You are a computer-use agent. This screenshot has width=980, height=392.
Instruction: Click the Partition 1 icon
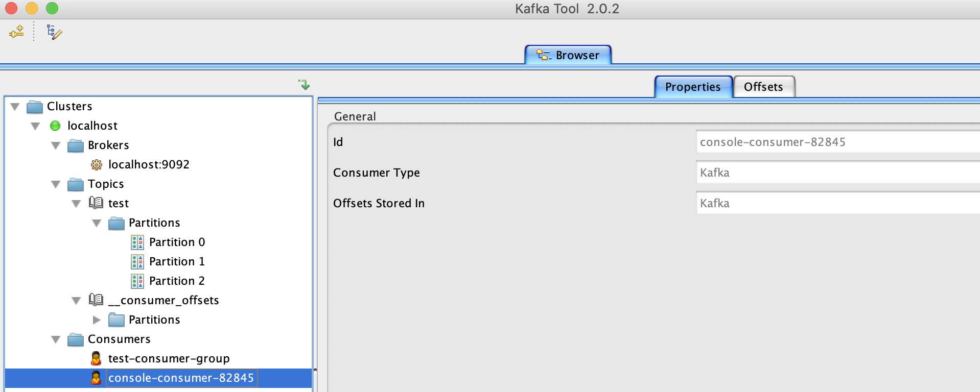click(x=137, y=261)
